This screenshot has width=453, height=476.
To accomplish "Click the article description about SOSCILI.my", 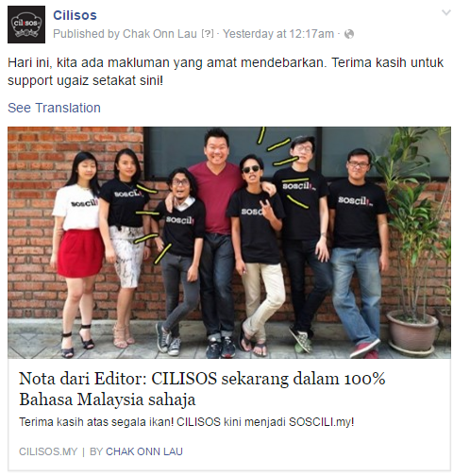I will (x=187, y=422).
